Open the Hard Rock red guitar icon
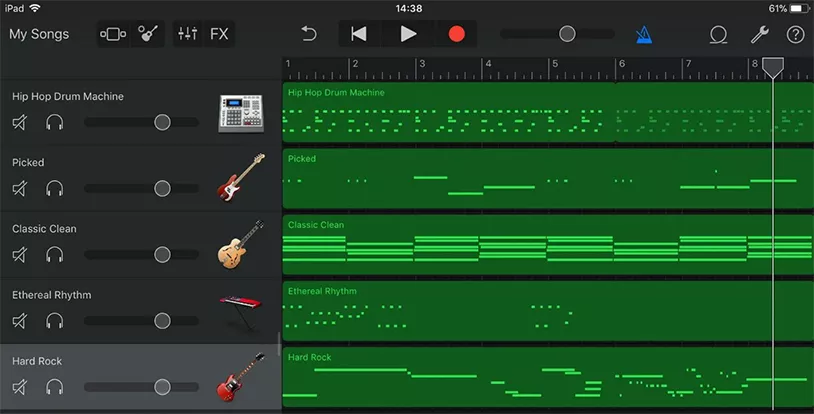Screen dimensions: 814x414 [241, 377]
